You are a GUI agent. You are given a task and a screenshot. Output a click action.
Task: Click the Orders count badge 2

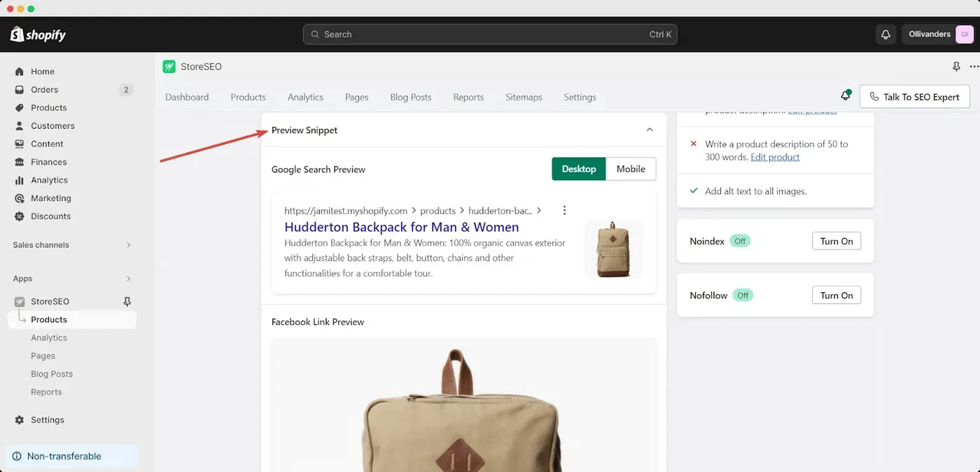point(126,90)
